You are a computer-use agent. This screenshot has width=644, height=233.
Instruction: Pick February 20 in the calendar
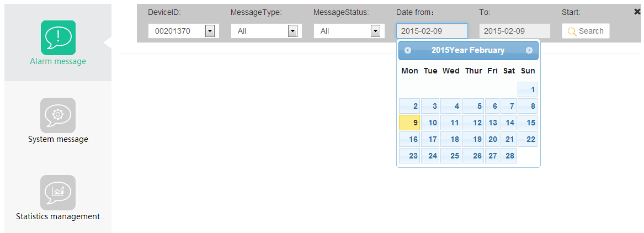pos(492,139)
